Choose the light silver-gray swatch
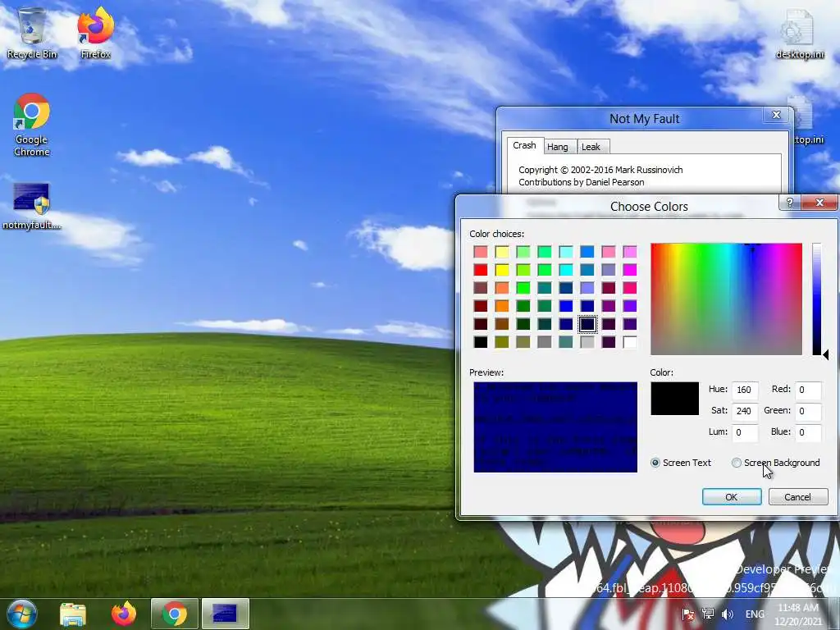The width and height of the screenshot is (840, 630). tap(587, 342)
